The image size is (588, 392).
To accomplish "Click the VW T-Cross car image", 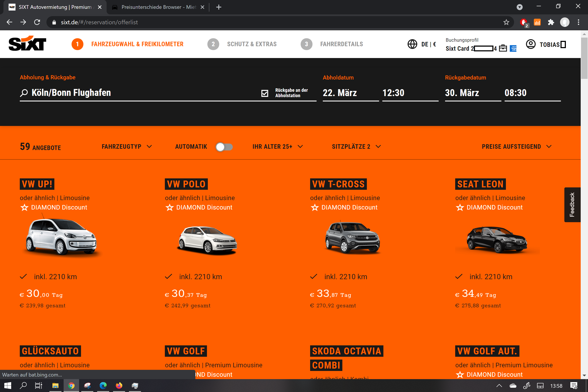I will coord(352,237).
